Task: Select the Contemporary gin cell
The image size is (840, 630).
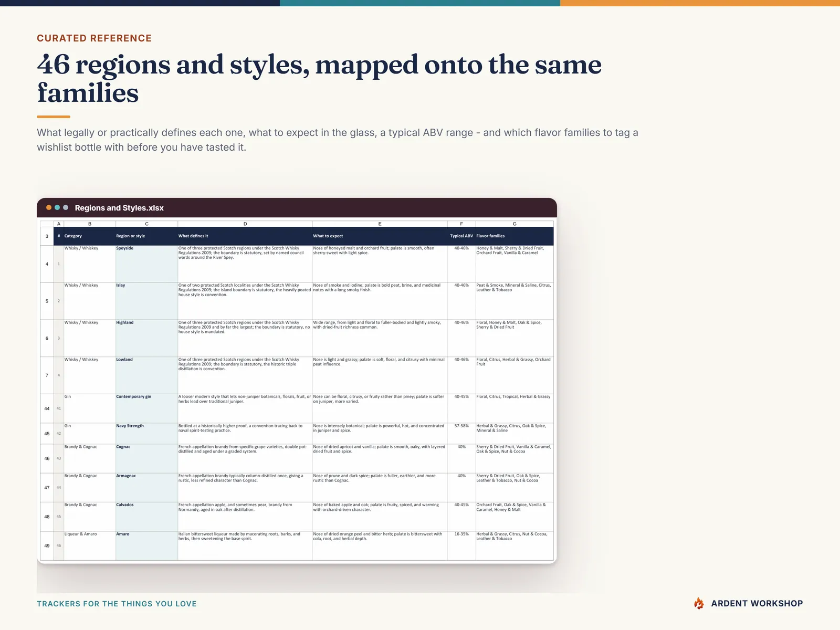Action: click(x=146, y=408)
